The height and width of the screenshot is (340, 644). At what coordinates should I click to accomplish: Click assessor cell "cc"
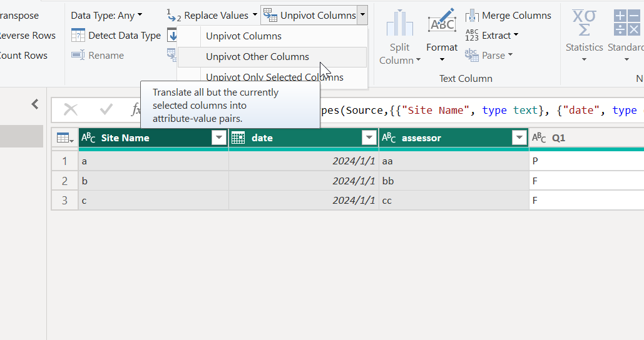tap(454, 201)
